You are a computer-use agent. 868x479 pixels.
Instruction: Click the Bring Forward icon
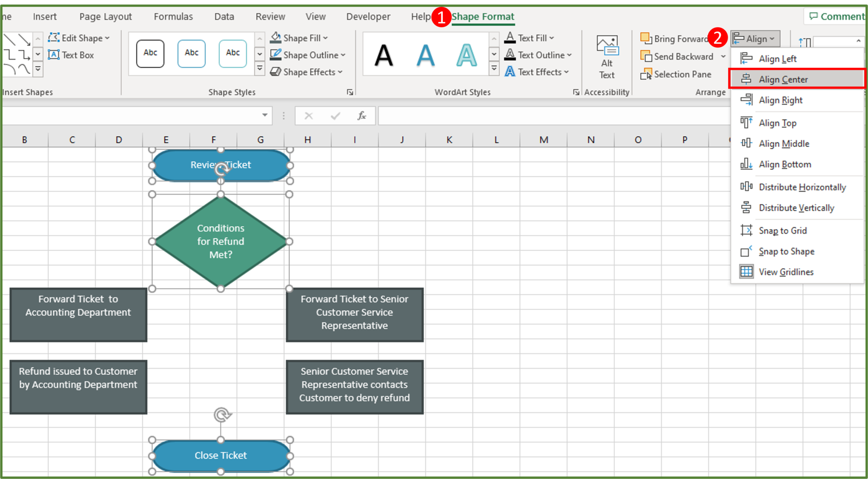[646, 38]
